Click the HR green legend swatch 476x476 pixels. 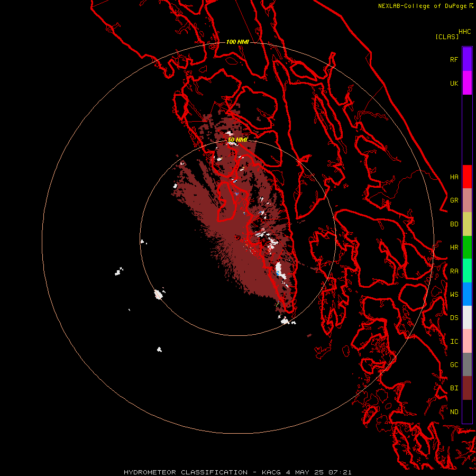point(467,248)
